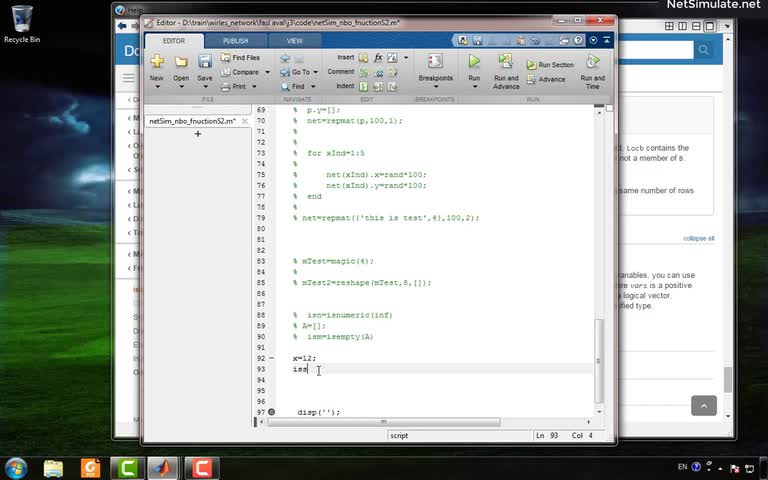Click the navigate Back arrow icon
Screen dimensions: 768x480
pyautogui.click(x=285, y=58)
